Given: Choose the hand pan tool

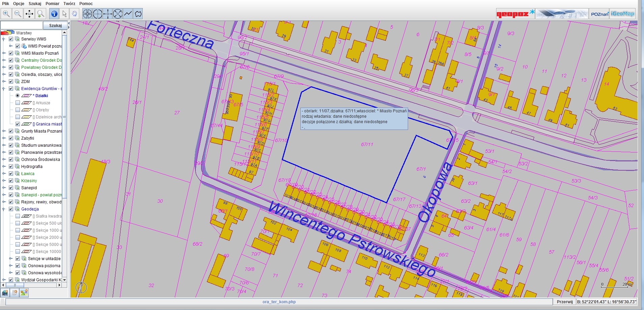Looking at the screenshot, I should (x=74, y=14).
